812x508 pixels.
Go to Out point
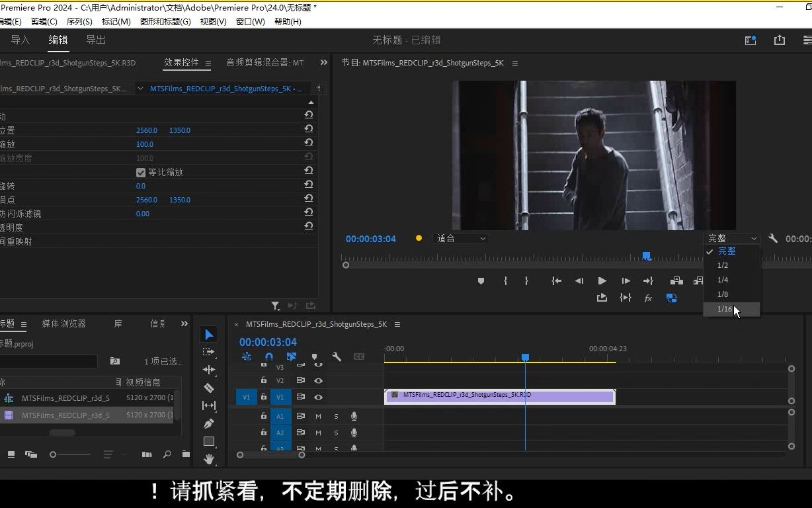click(x=648, y=281)
